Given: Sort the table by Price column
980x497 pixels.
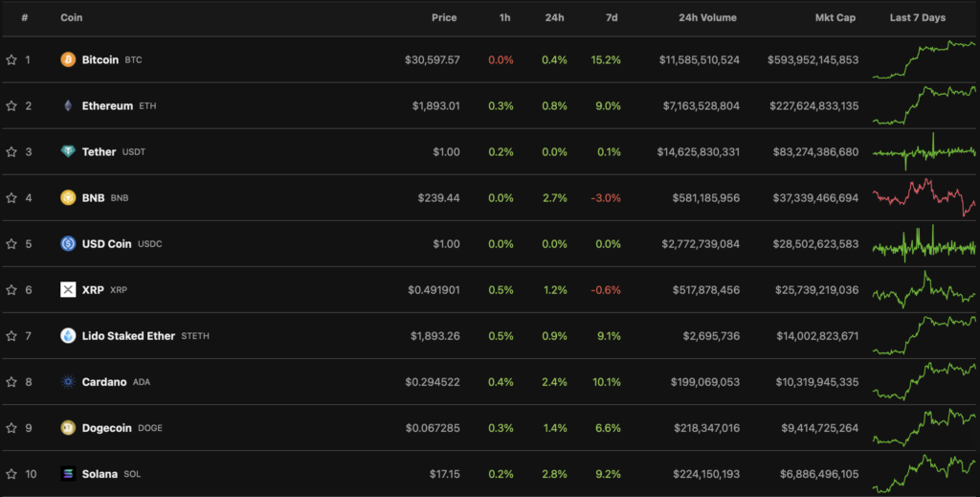Looking at the screenshot, I should (x=444, y=17).
